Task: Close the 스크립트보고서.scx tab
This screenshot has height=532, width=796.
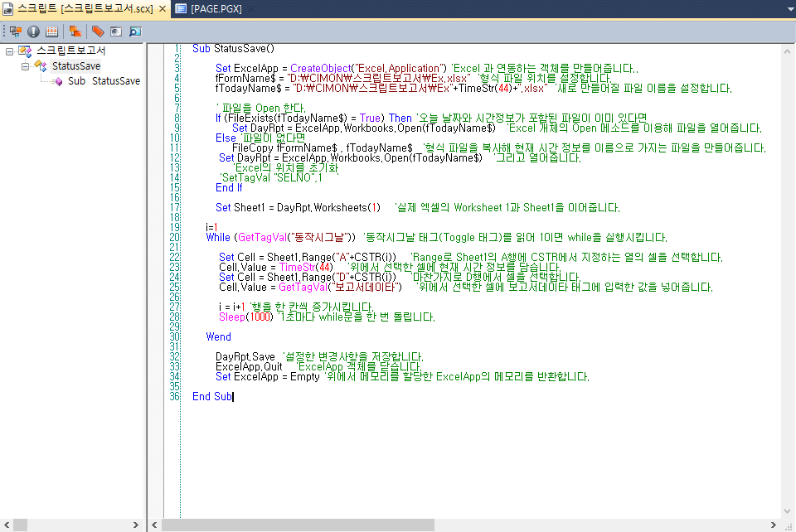Action: pos(163,8)
